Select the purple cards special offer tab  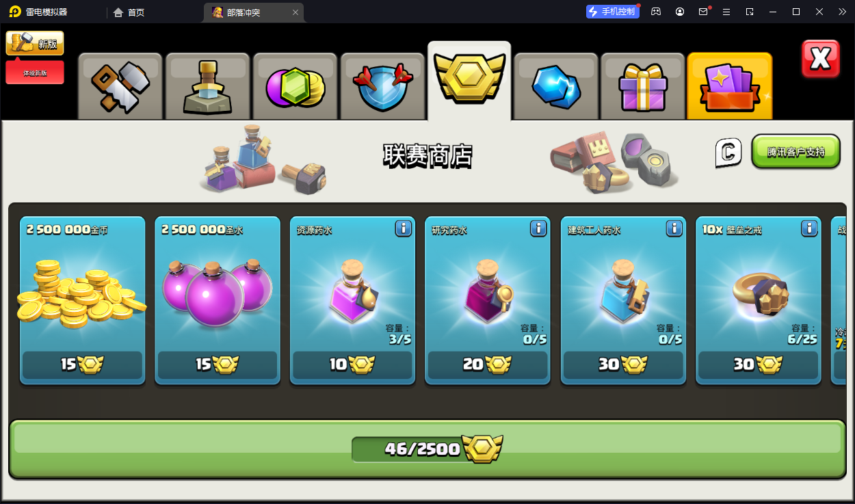(730, 87)
